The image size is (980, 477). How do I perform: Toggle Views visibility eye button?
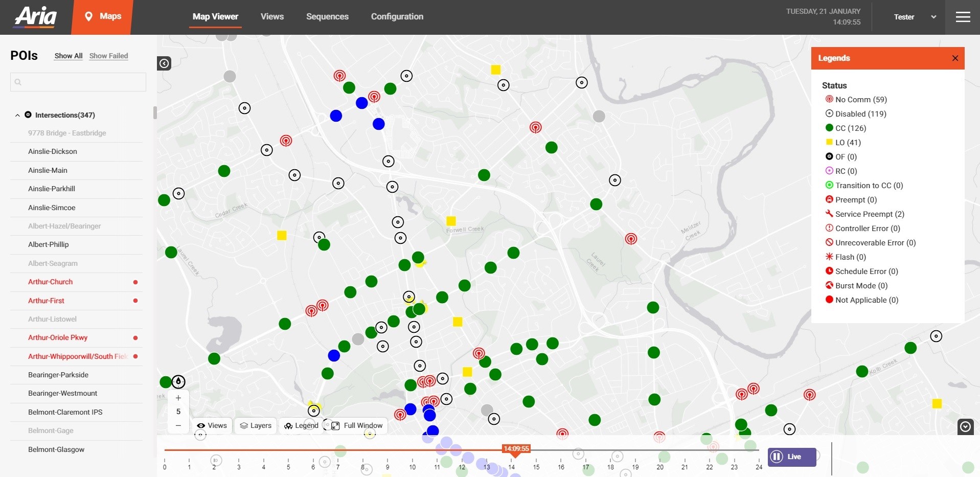point(212,425)
